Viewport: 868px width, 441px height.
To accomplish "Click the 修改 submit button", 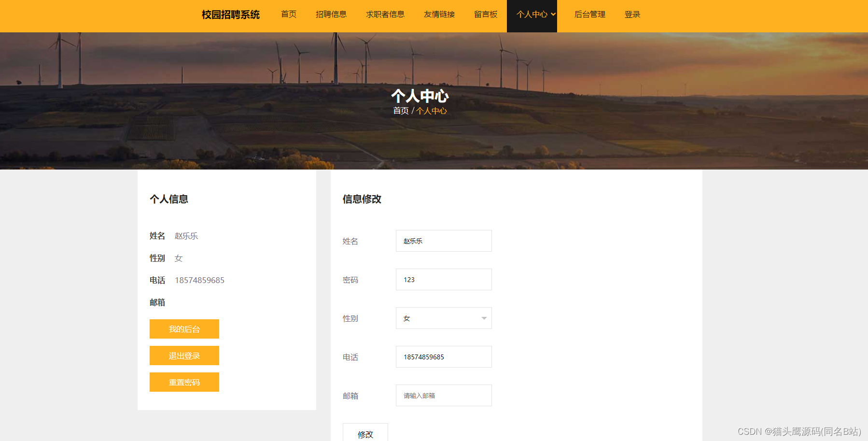I will [365, 433].
